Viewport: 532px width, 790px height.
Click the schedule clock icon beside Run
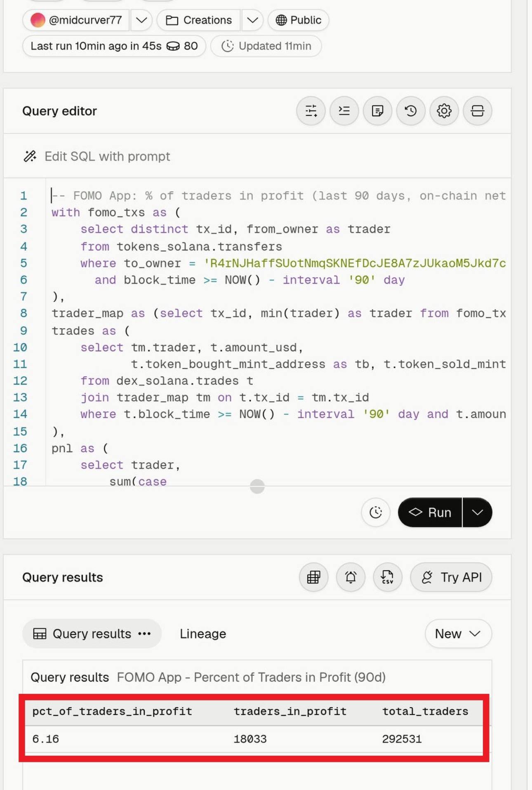[376, 513]
